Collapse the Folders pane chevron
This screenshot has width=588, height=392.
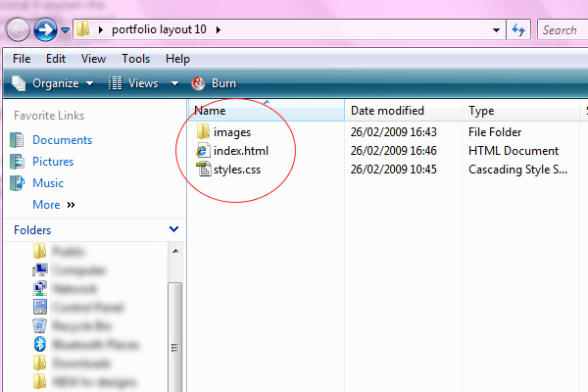coord(173,228)
